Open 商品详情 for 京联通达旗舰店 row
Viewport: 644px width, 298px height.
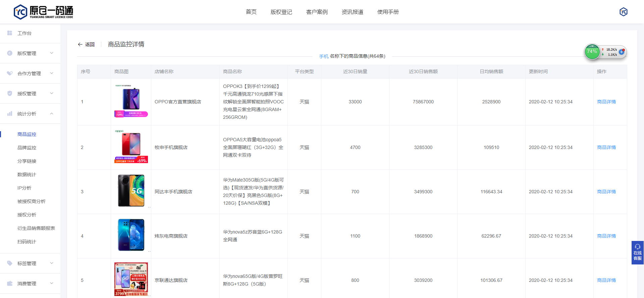[606, 280]
